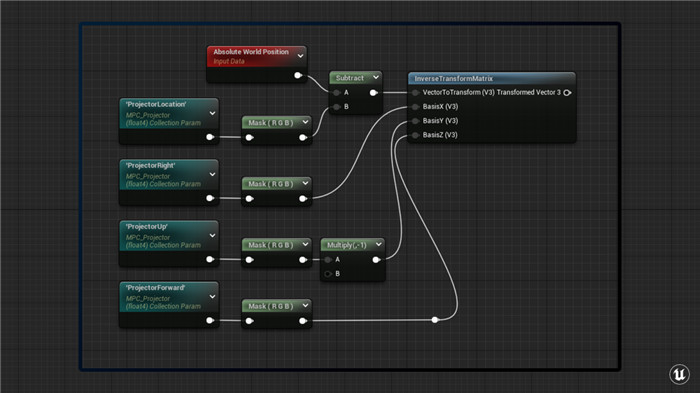Collapse the 'ProjectorLocation' node chevron
Viewport: 700px width, 393px height.
(x=212, y=113)
